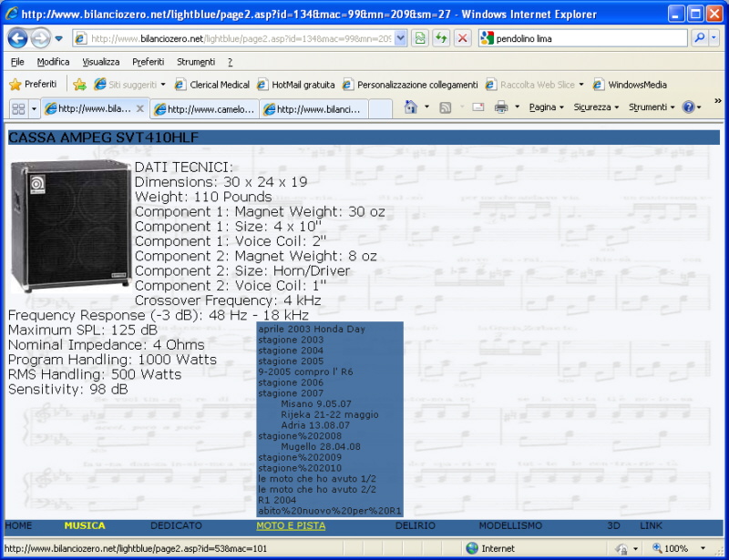Expand the Print options dropdown arrow

tap(517, 107)
